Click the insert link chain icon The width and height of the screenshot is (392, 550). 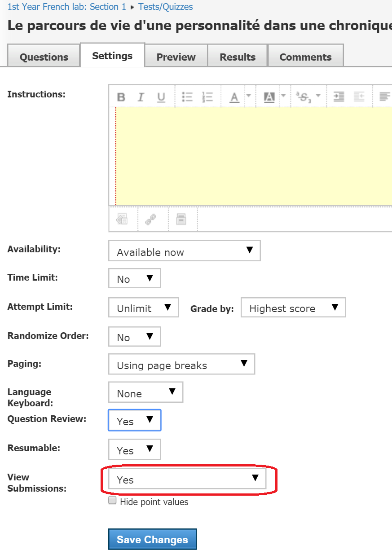(150, 219)
